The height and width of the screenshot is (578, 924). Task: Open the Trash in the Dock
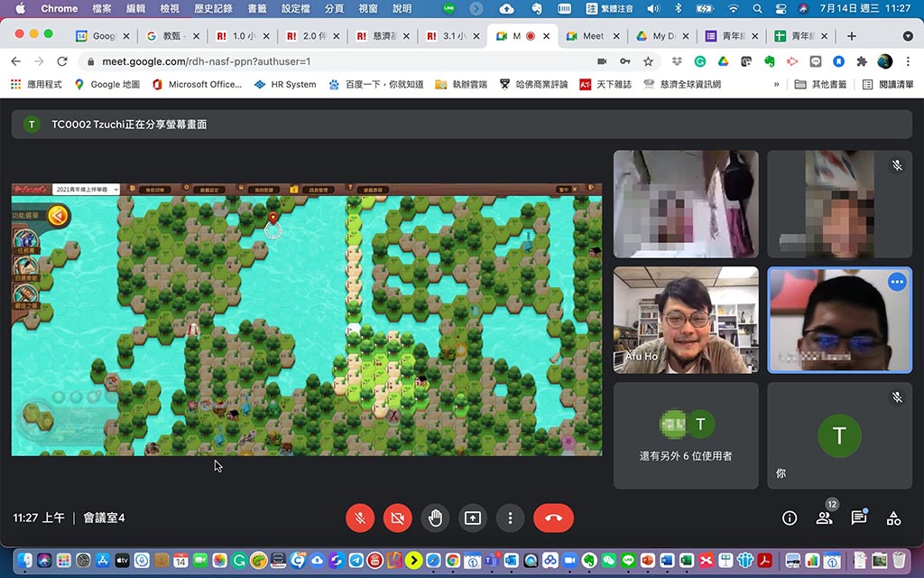899,560
